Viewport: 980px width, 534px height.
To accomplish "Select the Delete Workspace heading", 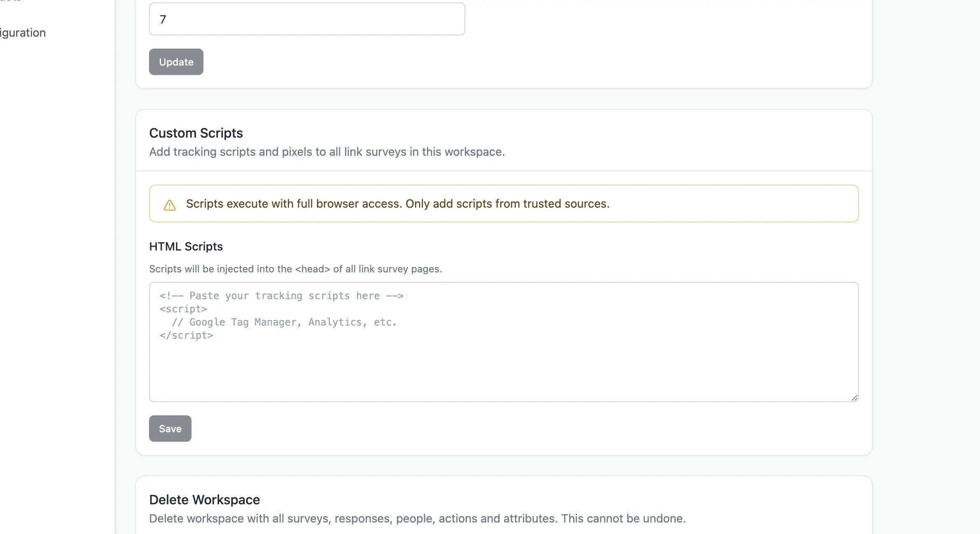I will 205,499.
